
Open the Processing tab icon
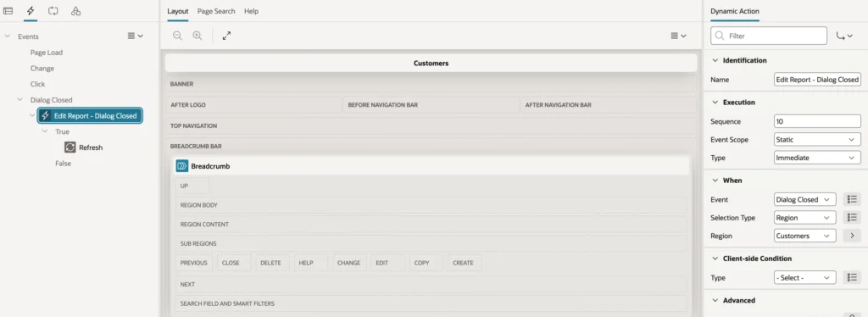(53, 10)
